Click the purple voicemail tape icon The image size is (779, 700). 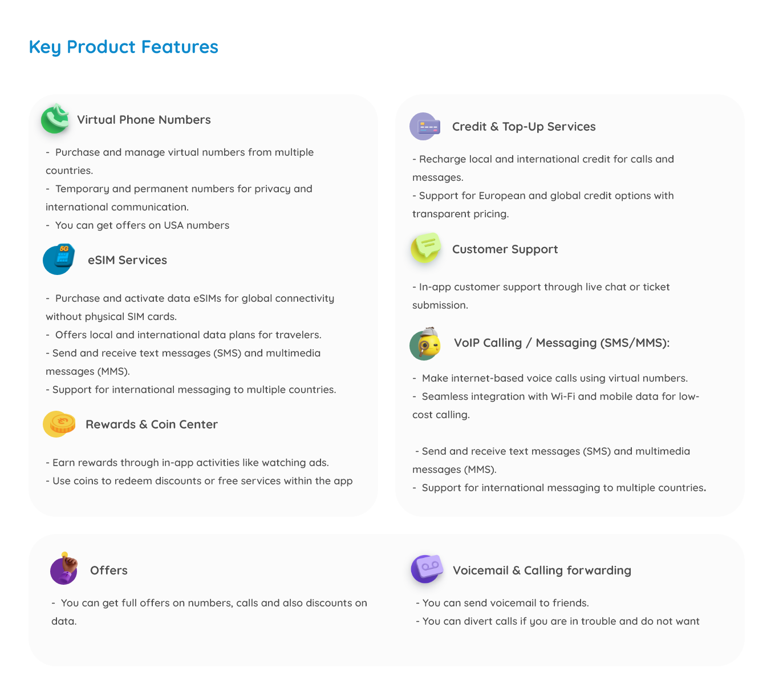(x=427, y=569)
